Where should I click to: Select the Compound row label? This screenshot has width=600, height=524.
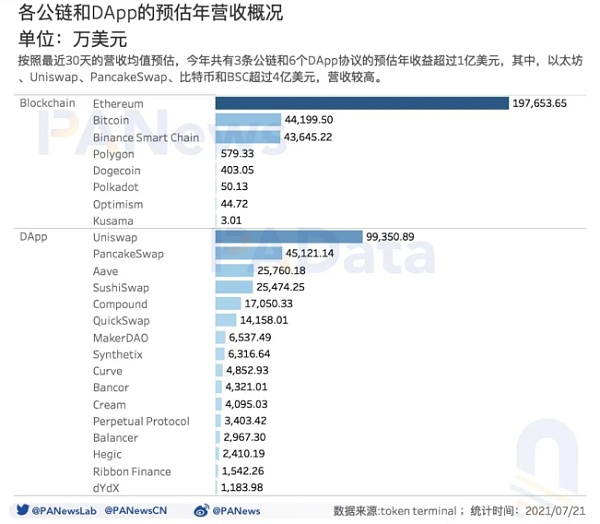pyautogui.click(x=120, y=304)
